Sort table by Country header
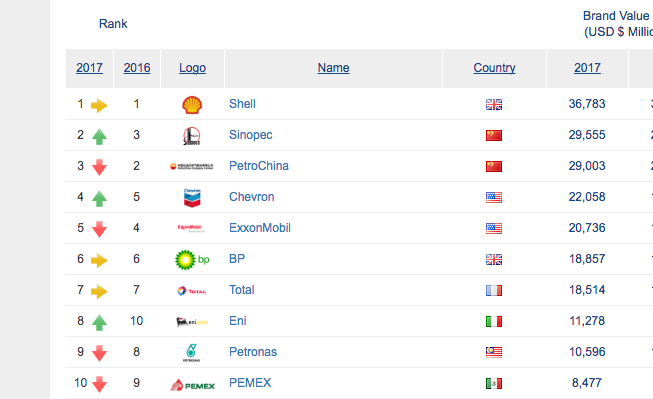This screenshot has width=653, height=399. point(494,68)
